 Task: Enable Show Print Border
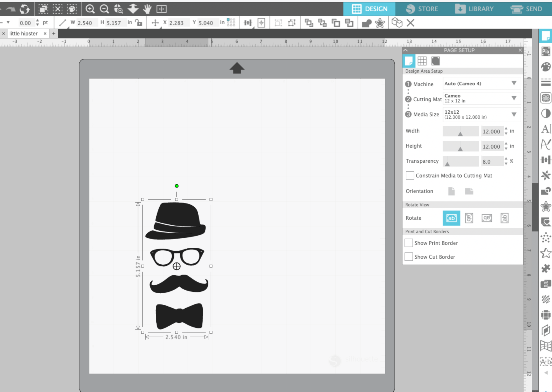[x=409, y=243]
